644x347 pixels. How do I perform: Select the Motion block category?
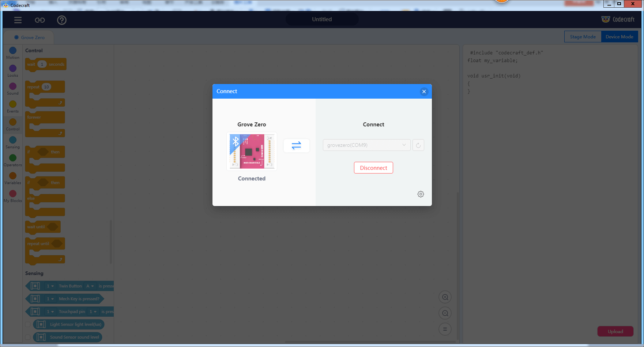13,53
